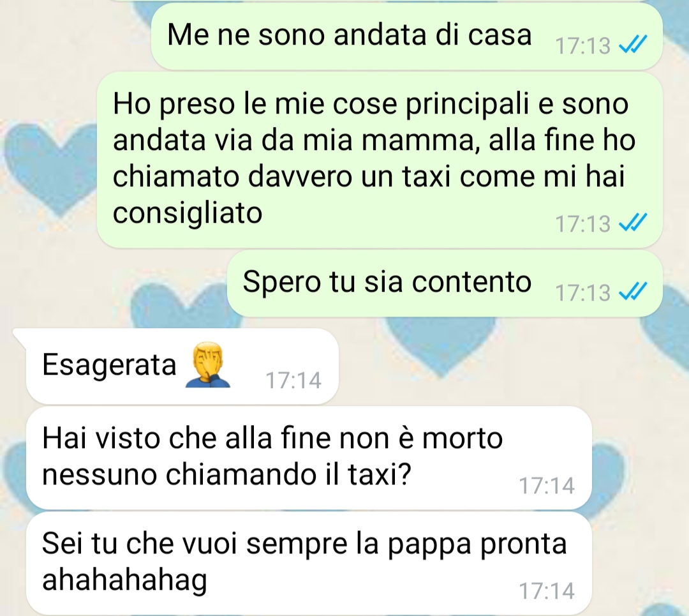689x616 pixels.
Task: Select the 'Ho preso le mie cose principali' bubble
Action: coord(380,160)
